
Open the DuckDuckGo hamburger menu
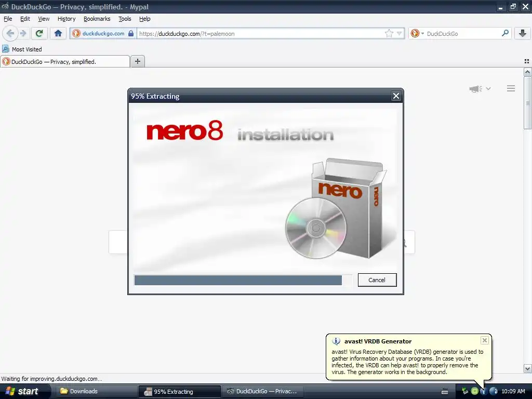coord(511,88)
